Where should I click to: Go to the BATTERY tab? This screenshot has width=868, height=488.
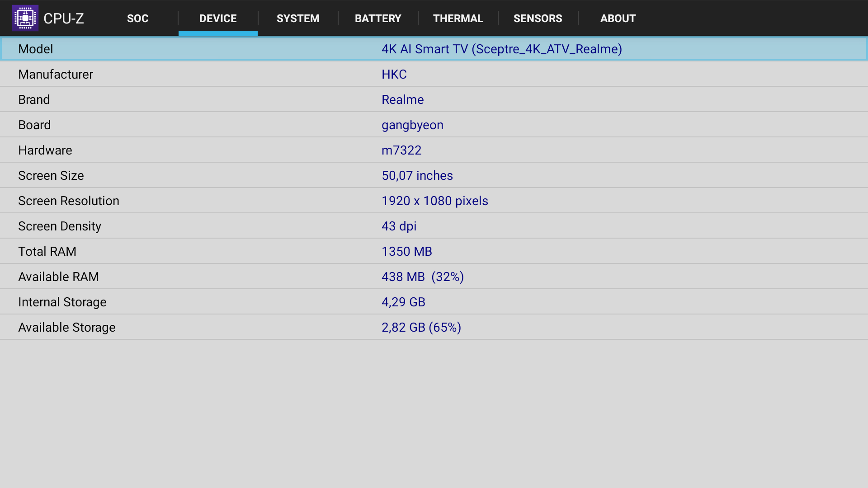click(x=378, y=19)
